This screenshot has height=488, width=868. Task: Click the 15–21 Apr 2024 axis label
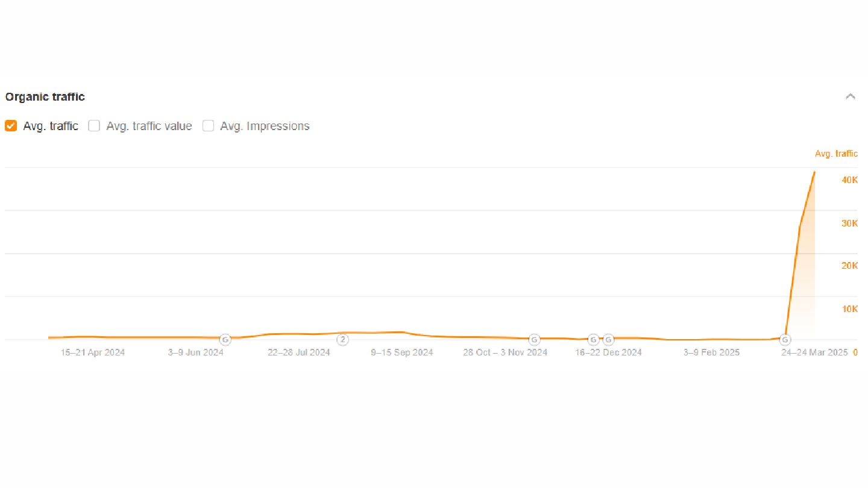pos(92,352)
